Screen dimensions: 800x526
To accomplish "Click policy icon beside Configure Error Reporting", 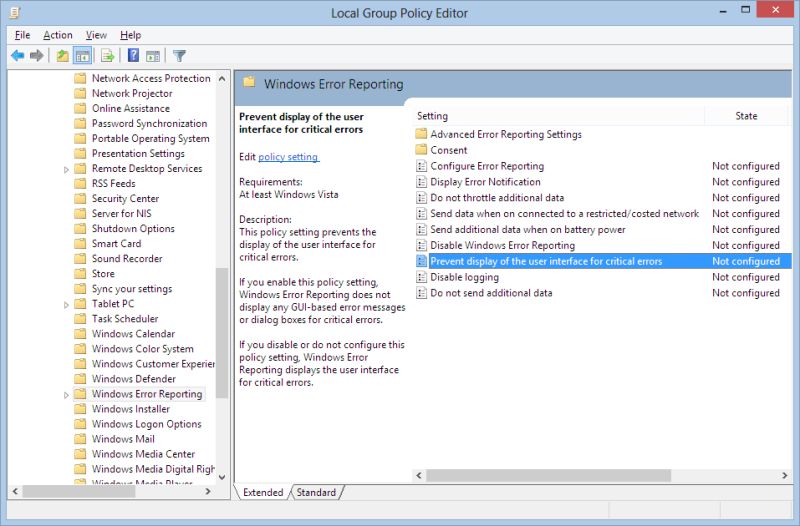I will tap(421, 166).
